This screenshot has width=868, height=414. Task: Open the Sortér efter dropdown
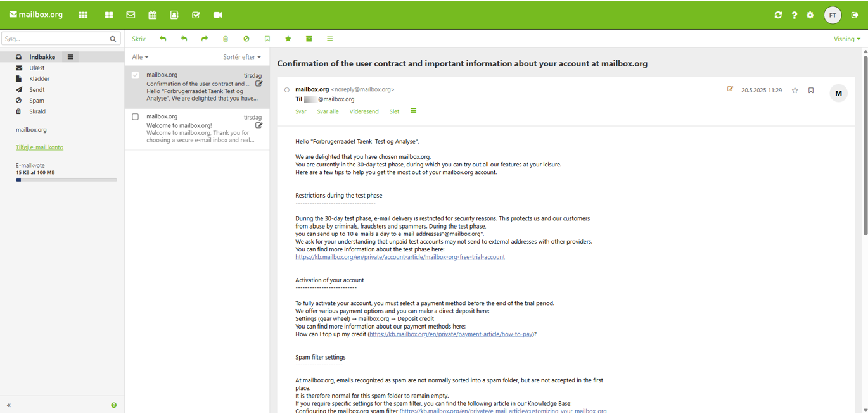tap(242, 57)
